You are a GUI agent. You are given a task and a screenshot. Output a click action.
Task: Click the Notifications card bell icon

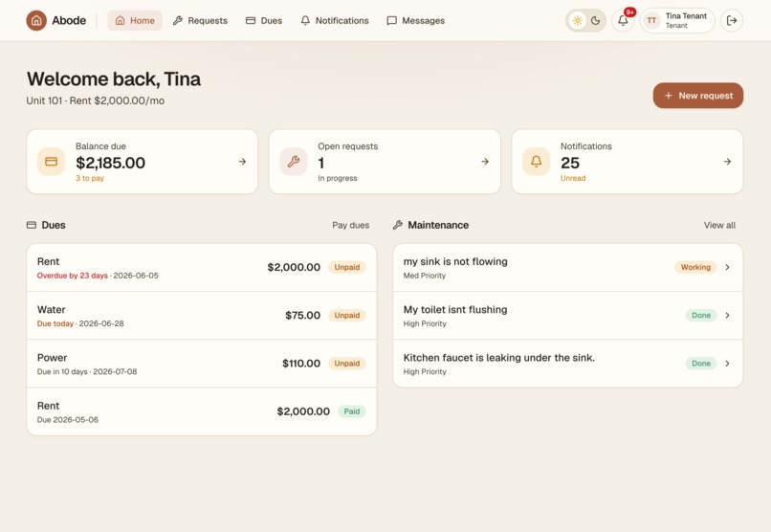tap(537, 162)
